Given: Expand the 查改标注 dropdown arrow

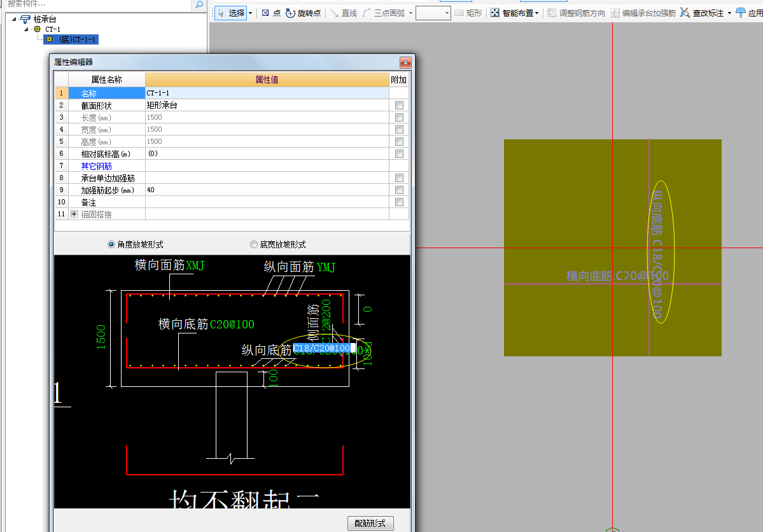Looking at the screenshot, I should point(729,13).
